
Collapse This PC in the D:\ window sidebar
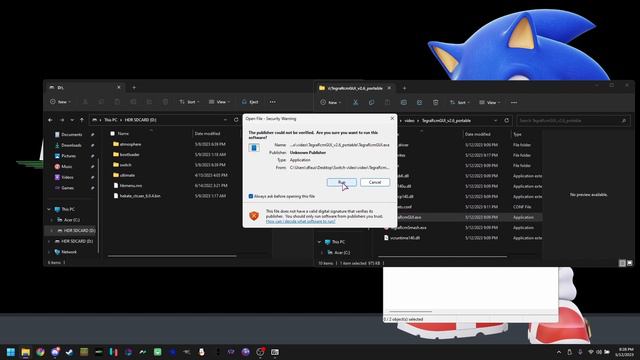click(49, 209)
